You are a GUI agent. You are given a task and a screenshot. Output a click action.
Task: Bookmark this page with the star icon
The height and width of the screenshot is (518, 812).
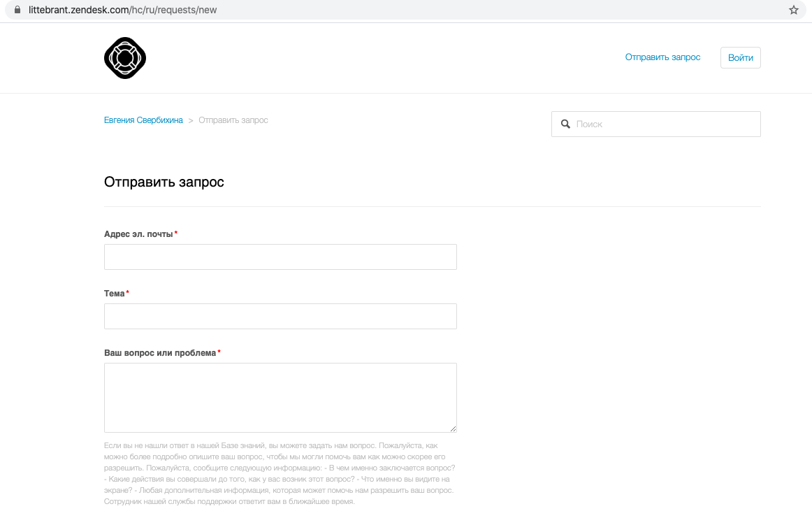coord(793,10)
